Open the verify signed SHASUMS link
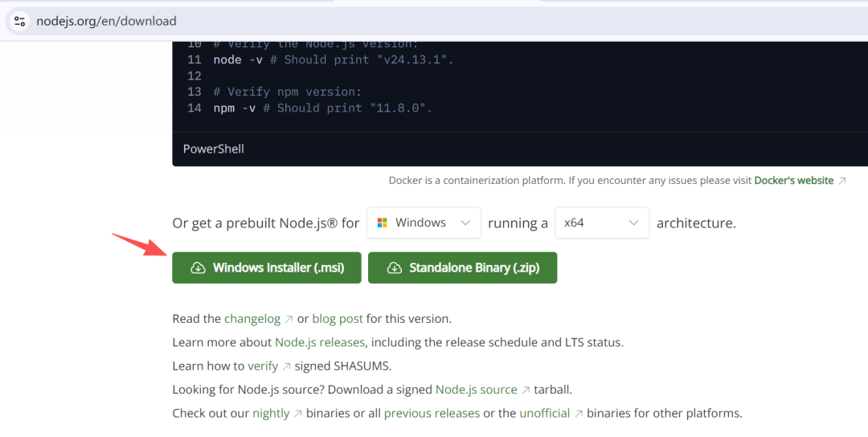The height and width of the screenshot is (437, 868). coord(262,366)
